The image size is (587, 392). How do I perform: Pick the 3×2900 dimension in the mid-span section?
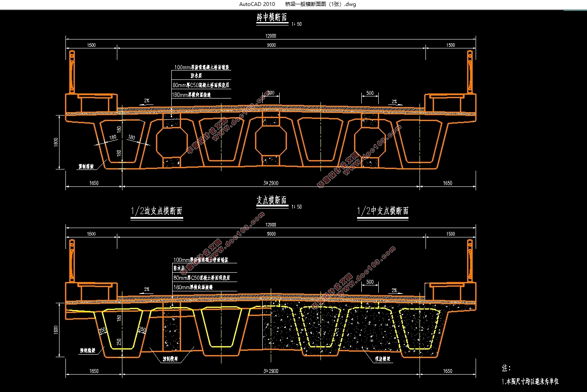pyautogui.click(x=271, y=183)
